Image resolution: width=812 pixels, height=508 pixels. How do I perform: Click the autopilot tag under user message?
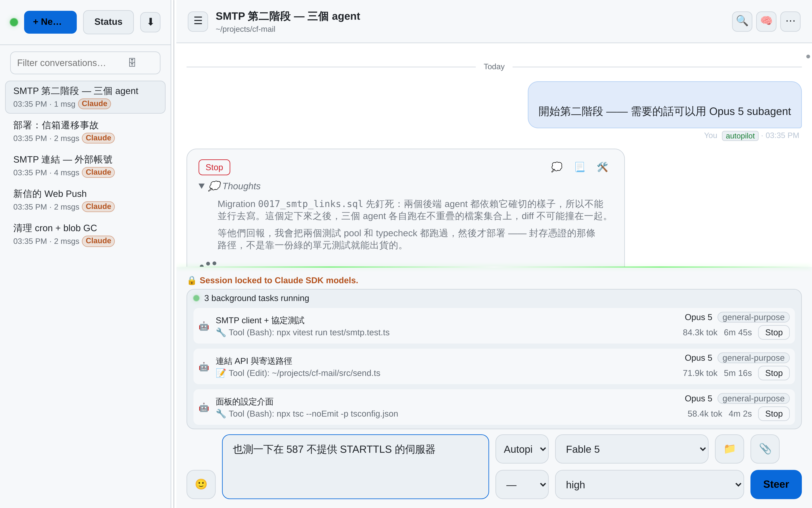[x=740, y=136]
